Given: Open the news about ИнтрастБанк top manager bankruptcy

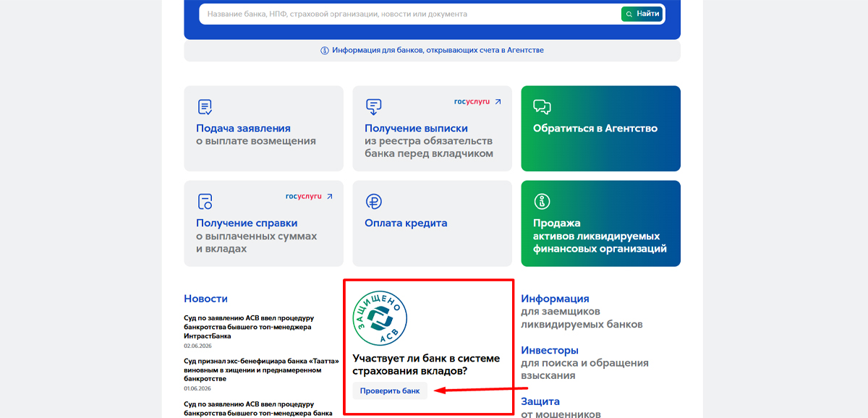Looking at the screenshot, I should pyautogui.click(x=248, y=327).
